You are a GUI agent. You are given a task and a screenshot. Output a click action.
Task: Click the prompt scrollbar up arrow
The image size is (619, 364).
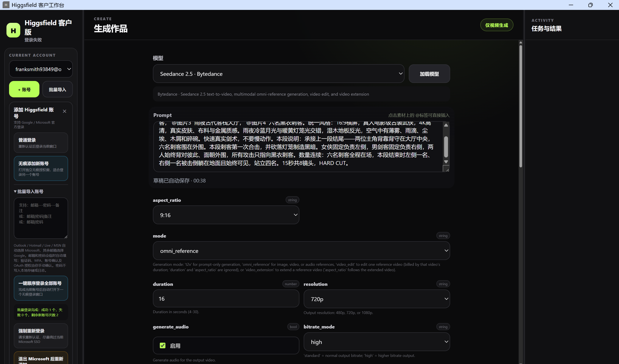(x=446, y=125)
